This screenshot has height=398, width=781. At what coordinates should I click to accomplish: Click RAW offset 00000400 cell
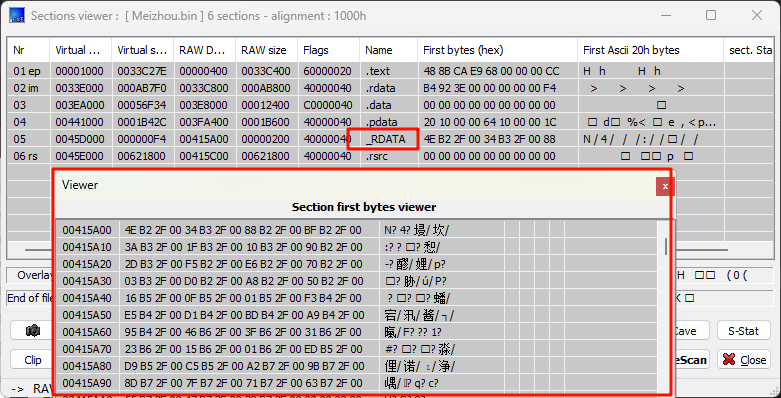(204, 71)
